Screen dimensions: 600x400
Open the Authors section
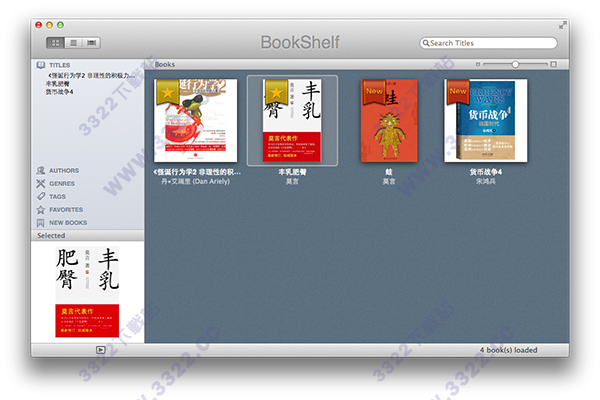(x=64, y=170)
